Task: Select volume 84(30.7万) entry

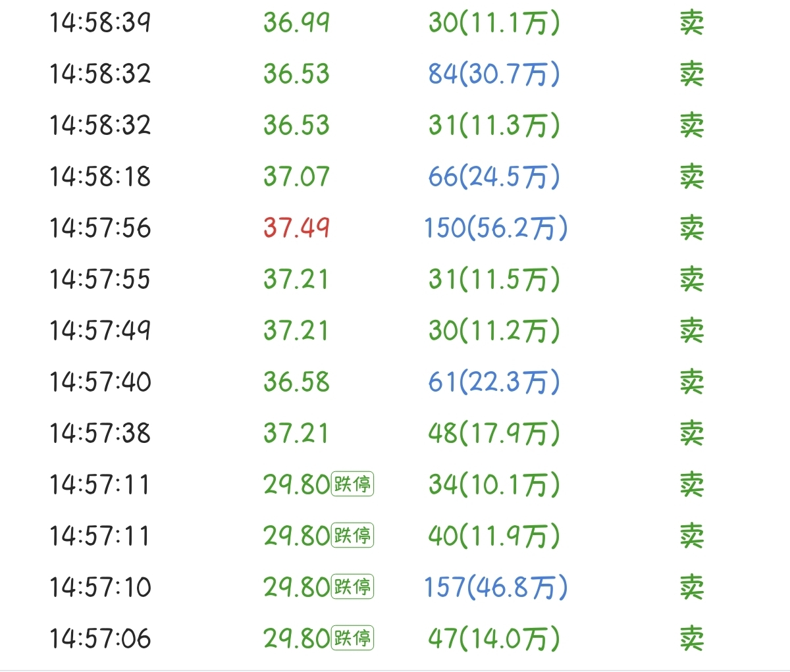Action: click(494, 74)
